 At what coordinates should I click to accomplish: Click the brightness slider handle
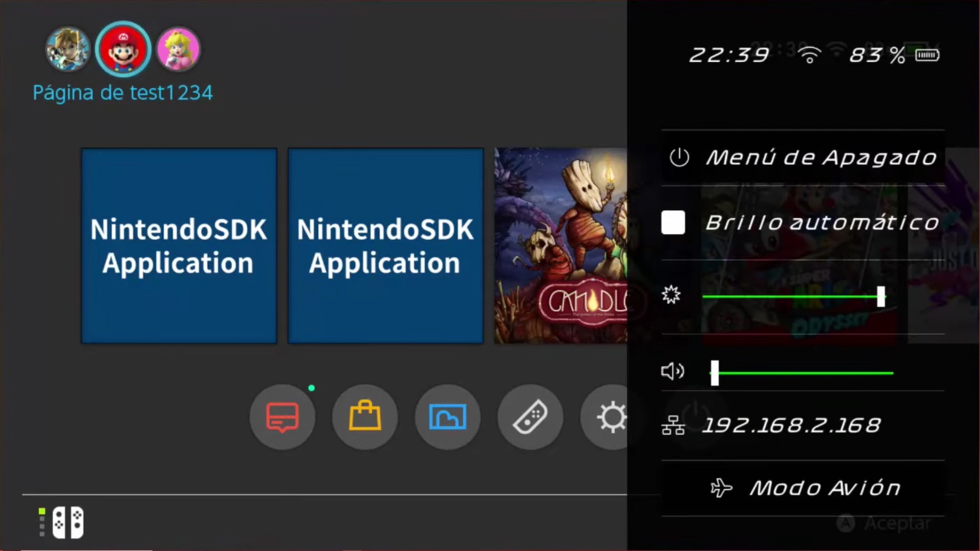pos(880,296)
